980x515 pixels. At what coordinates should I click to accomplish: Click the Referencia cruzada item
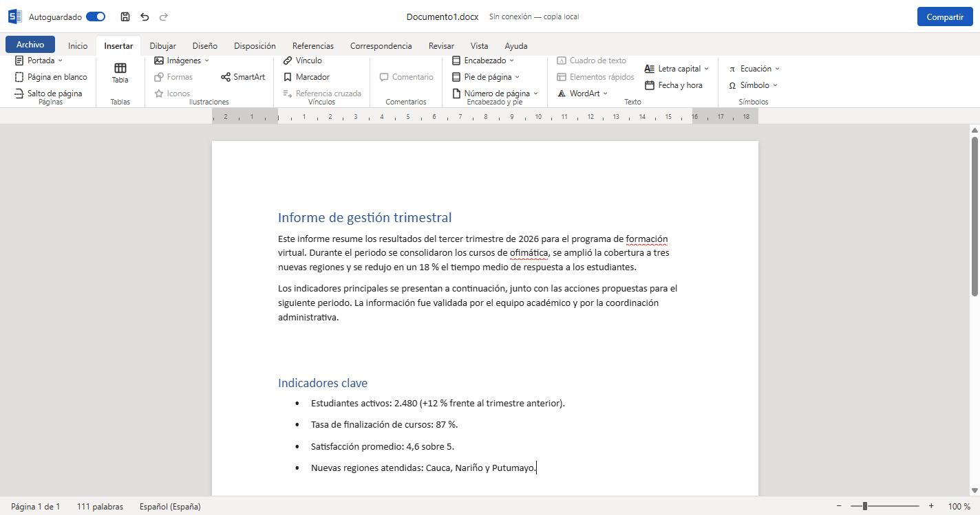pyautogui.click(x=322, y=94)
